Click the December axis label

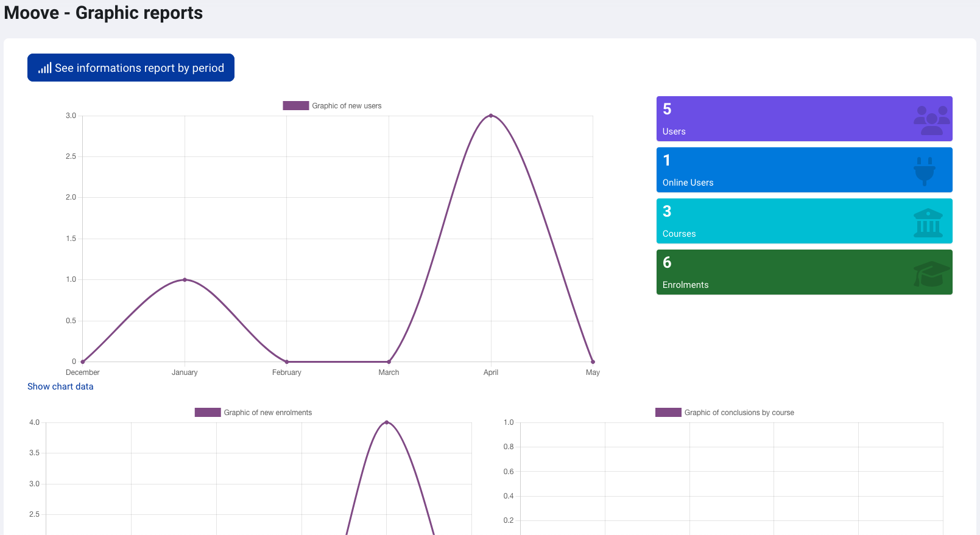(83, 372)
